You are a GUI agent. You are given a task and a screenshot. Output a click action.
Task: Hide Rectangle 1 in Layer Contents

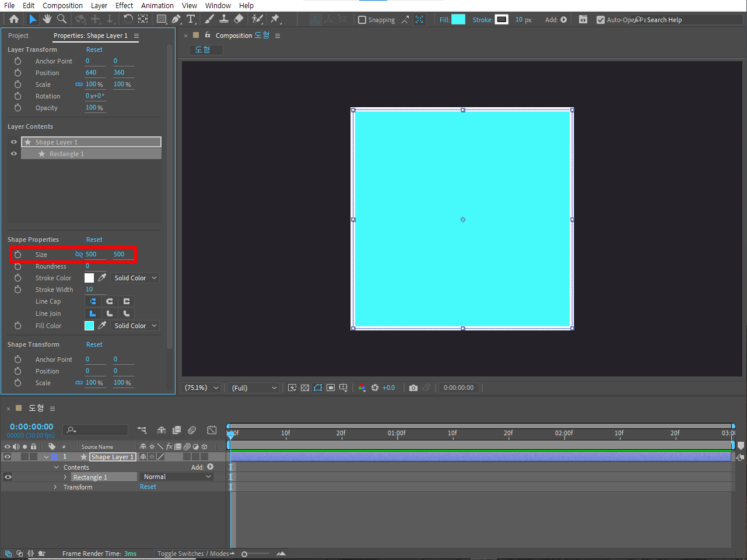14,153
